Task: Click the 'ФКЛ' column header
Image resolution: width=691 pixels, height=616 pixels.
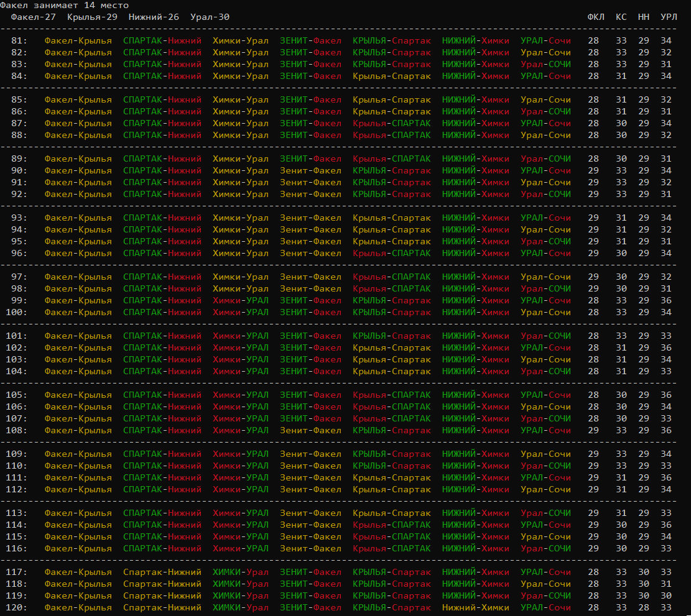Action: pos(596,17)
